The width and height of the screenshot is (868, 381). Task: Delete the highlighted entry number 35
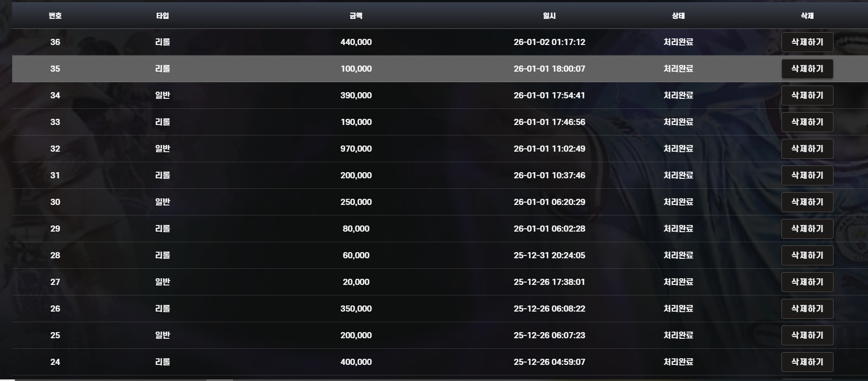click(x=807, y=69)
